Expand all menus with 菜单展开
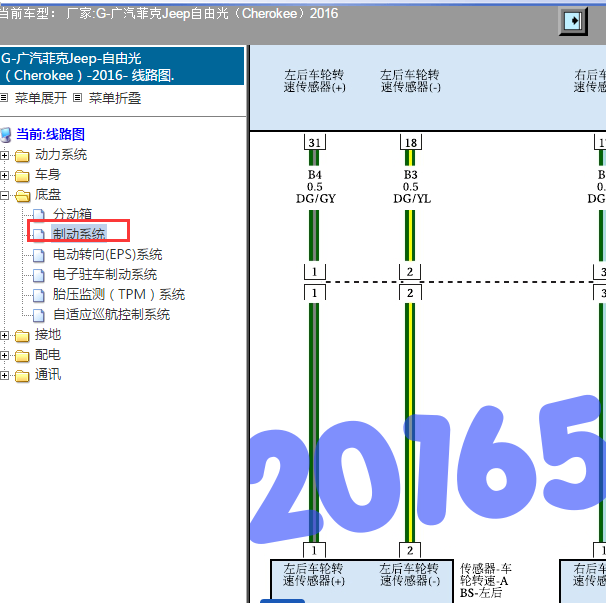The height and width of the screenshot is (603, 606). (41, 98)
